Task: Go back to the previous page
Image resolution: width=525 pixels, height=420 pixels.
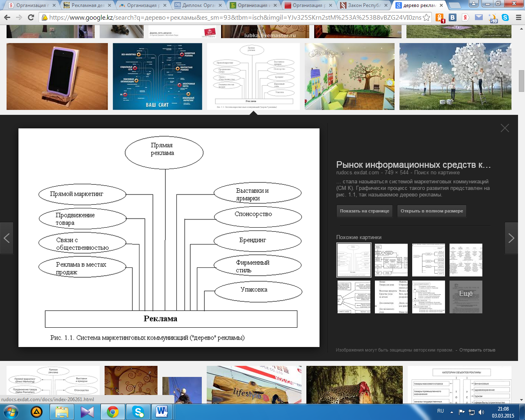Action: pos(7,18)
